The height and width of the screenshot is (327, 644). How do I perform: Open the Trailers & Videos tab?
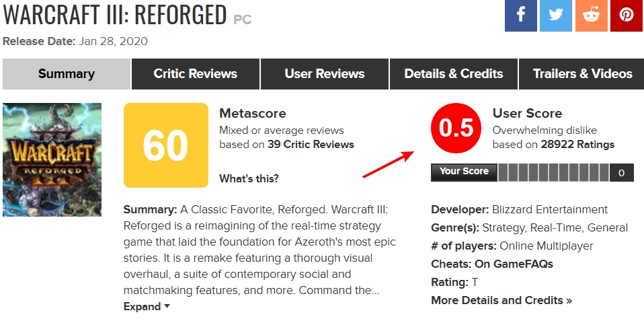[x=582, y=74]
